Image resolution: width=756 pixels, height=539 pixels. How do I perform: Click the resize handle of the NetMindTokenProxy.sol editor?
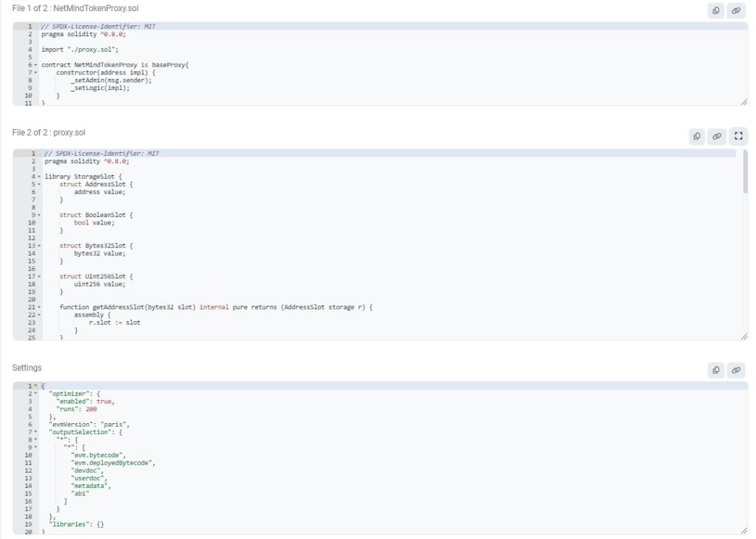click(743, 102)
